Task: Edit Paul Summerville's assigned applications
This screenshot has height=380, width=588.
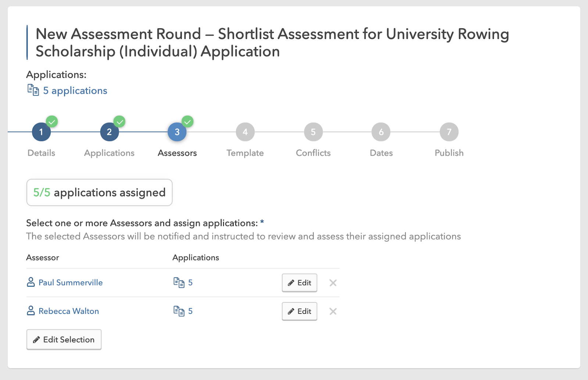Action: 300,283
